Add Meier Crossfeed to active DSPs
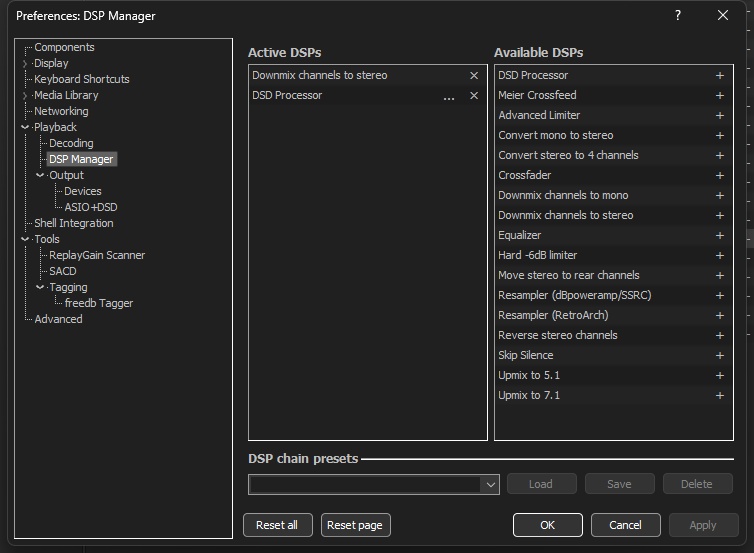Screen dimensions: 754x553 719,96
